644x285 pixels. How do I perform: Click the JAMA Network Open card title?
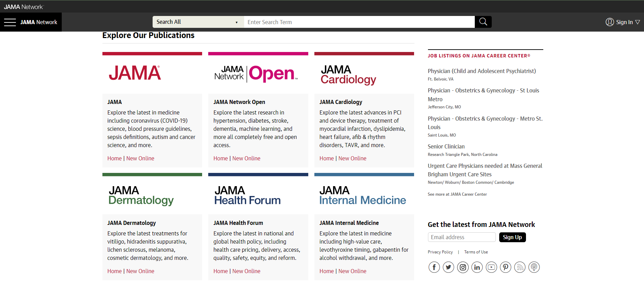point(239,102)
